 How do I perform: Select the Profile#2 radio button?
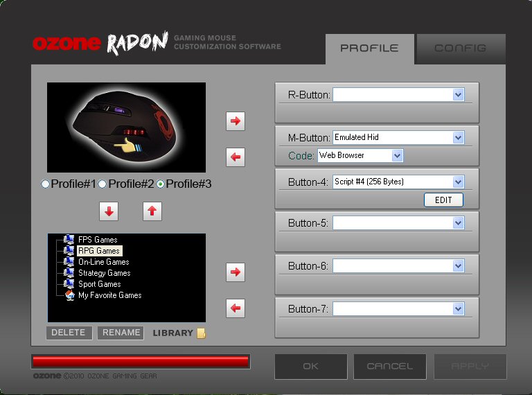point(102,184)
